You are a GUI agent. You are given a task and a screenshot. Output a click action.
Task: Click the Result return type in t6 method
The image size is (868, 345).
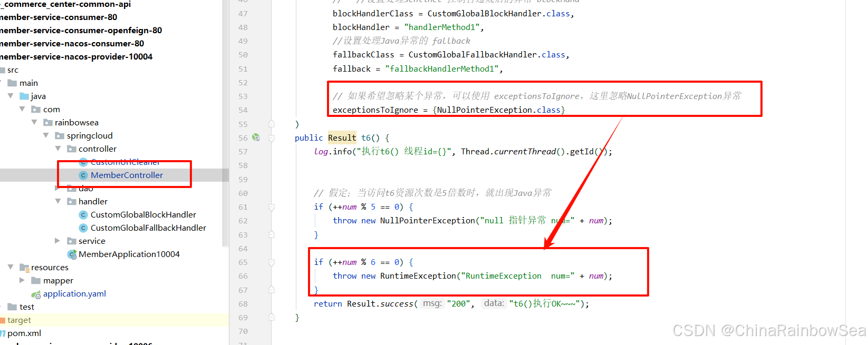click(x=342, y=137)
